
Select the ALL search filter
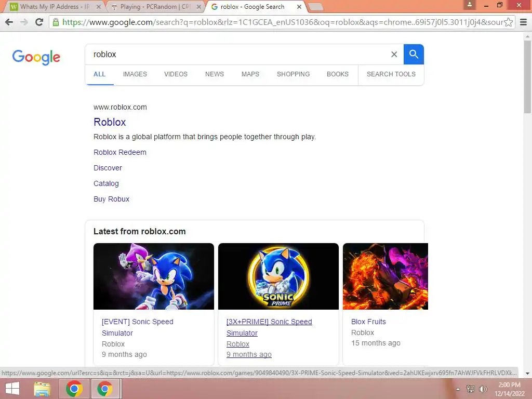pos(99,74)
